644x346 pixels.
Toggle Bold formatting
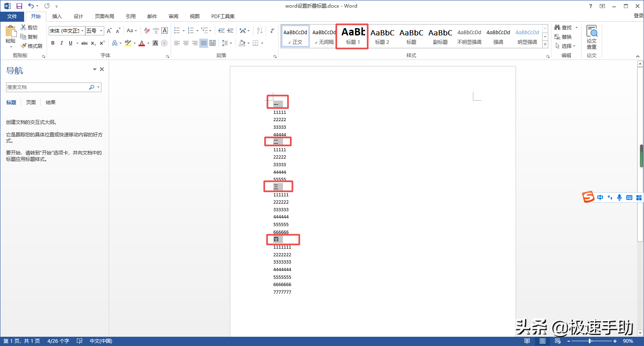pyautogui.click(x=53, y=43)
